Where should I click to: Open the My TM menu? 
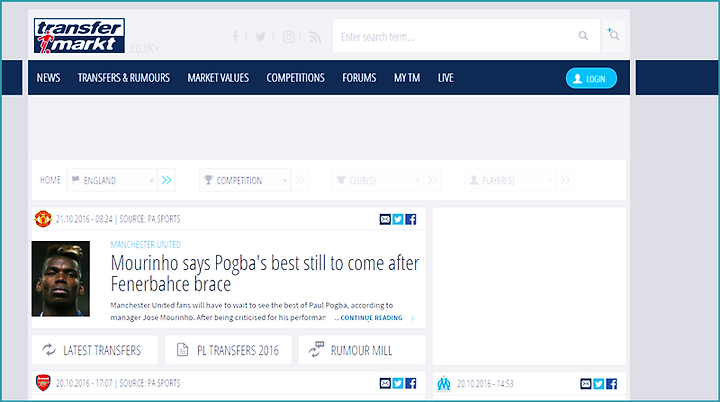tap(407, 78)
